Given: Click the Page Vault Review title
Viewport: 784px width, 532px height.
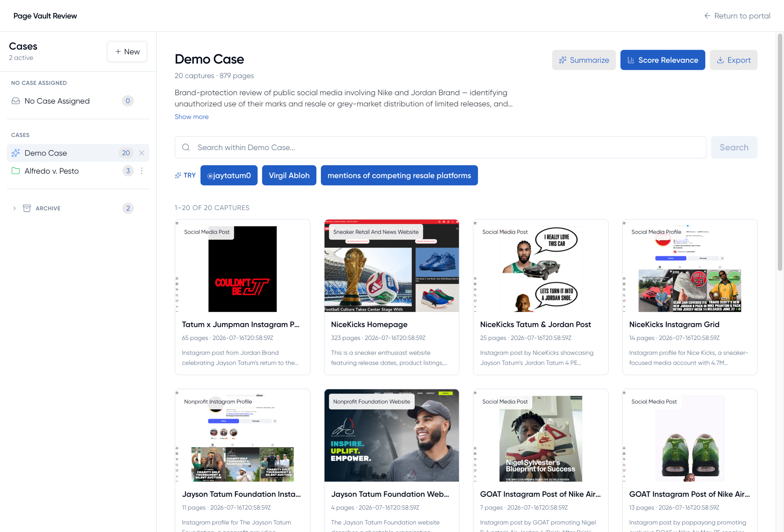Looking at the screenshot, I should coord(45,16).
